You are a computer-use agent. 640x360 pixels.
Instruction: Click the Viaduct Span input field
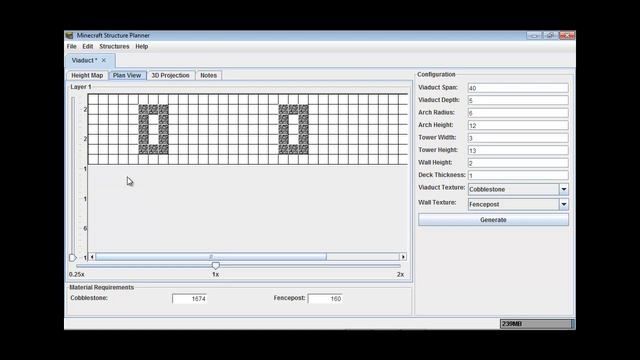pos(518,88)
